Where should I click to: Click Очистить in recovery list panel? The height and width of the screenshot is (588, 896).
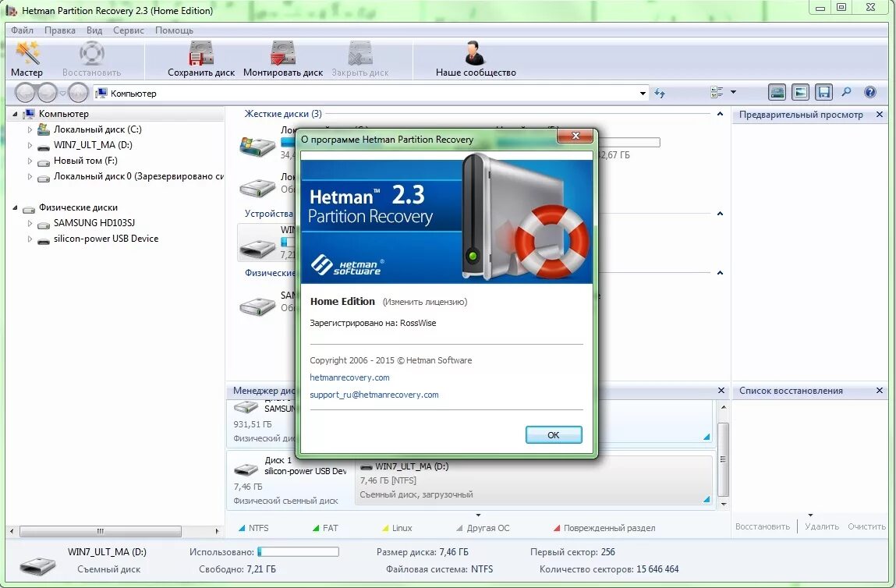[866, 526]
